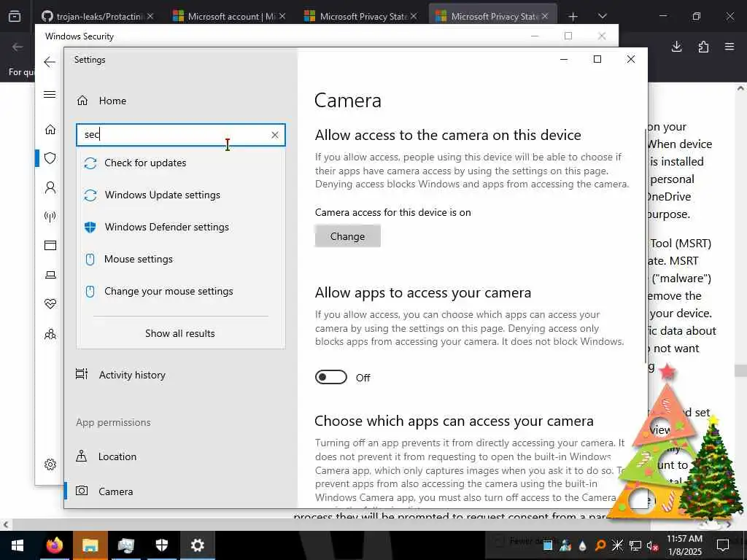Choose 'Mouse settings' search result
Screen dimensions: 747x560
181,260
